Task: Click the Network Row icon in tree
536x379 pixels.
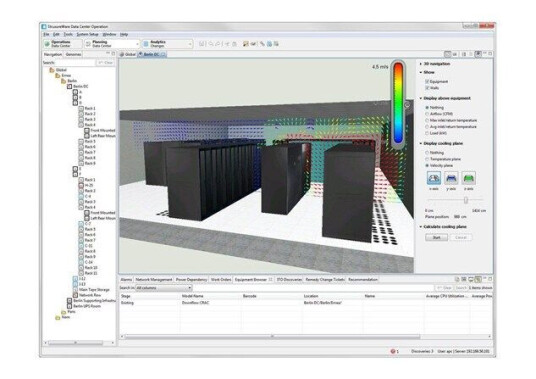Action: 75,295
